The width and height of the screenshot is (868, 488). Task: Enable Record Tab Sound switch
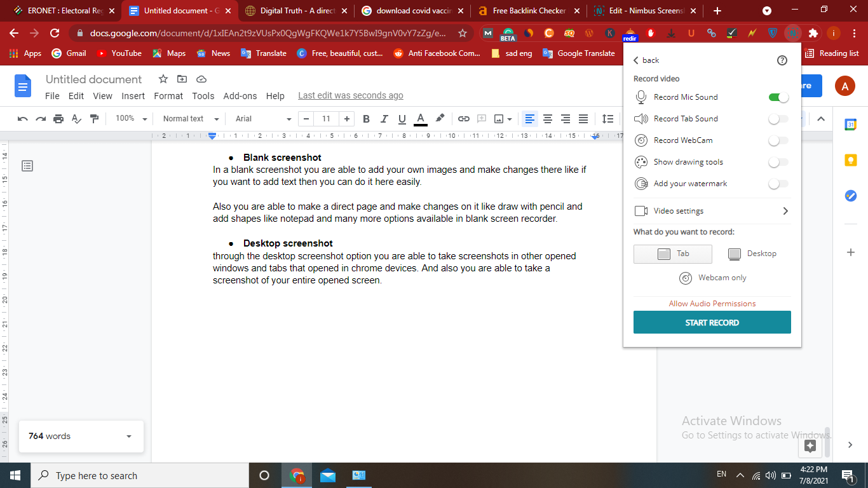(x=778, y=119)
